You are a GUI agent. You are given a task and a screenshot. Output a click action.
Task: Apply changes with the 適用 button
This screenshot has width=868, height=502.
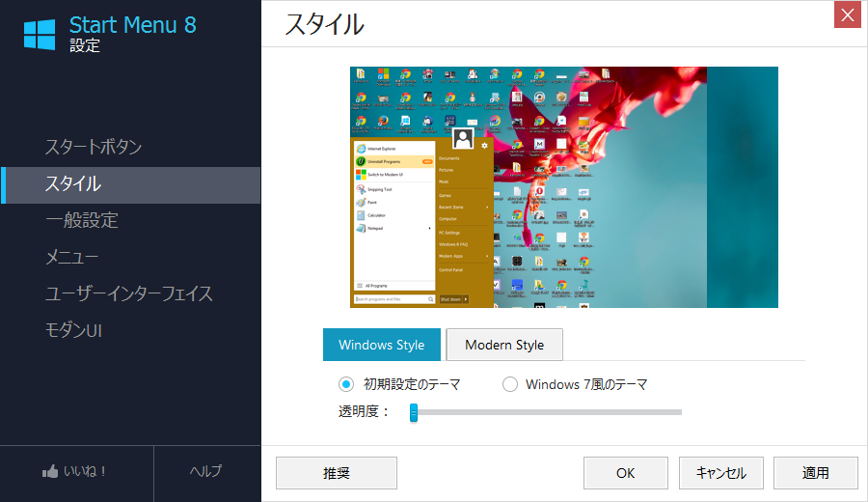815,473
